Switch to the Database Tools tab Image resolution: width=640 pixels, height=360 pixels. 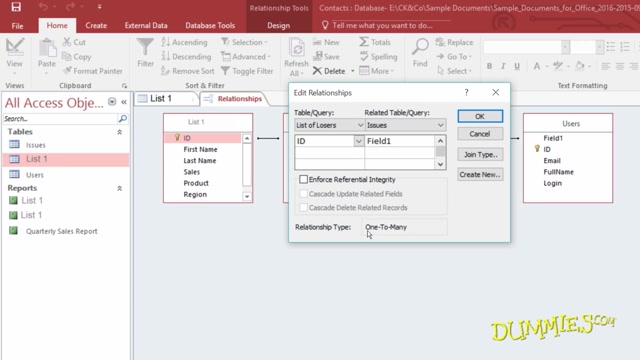pyautogui.click(x=210, y=25)
